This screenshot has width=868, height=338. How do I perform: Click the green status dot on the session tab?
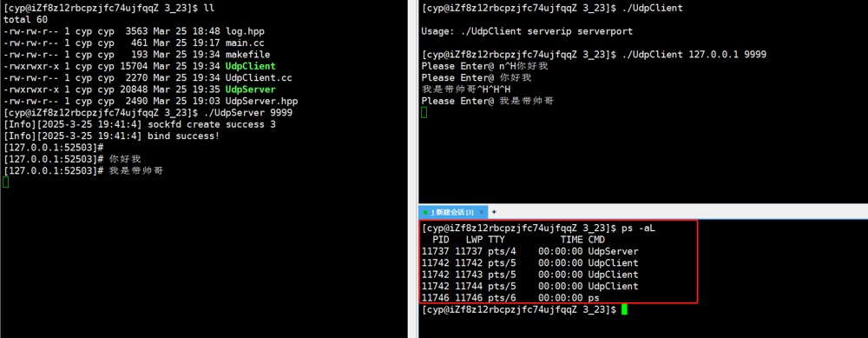[x=425, y=212]
